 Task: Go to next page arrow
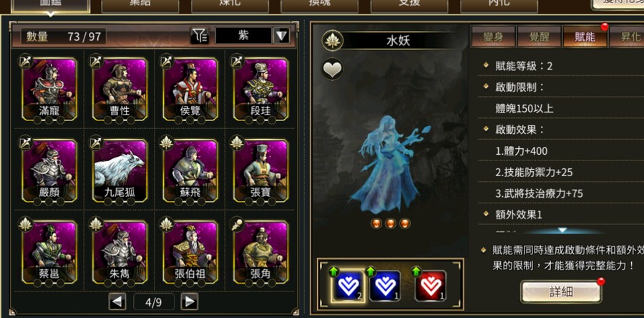click(x=190, y=302)
